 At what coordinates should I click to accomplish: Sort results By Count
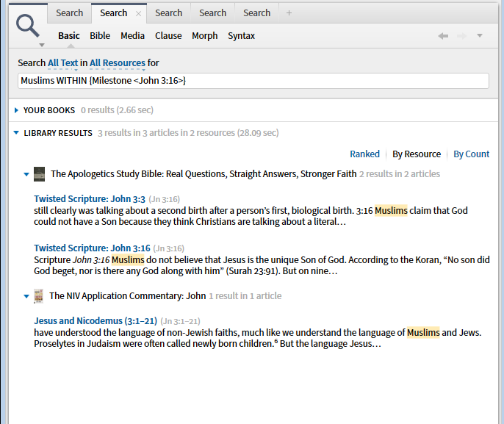[471, 154]
